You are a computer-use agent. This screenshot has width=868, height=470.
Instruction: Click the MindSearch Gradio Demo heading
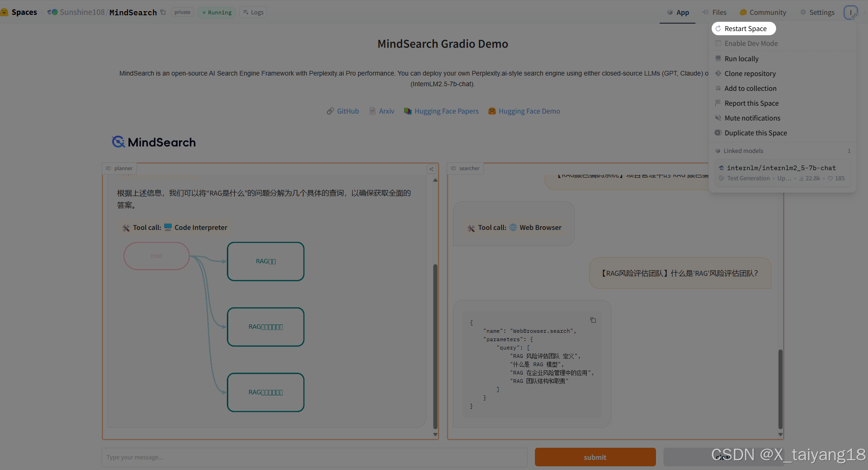[x=443, y=44]
